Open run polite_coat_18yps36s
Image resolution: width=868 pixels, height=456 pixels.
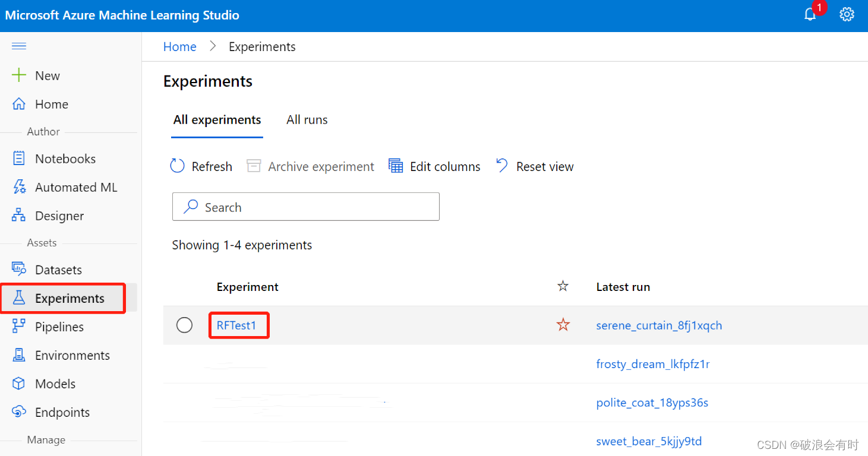pyautogui.click(x=652, y=403)
